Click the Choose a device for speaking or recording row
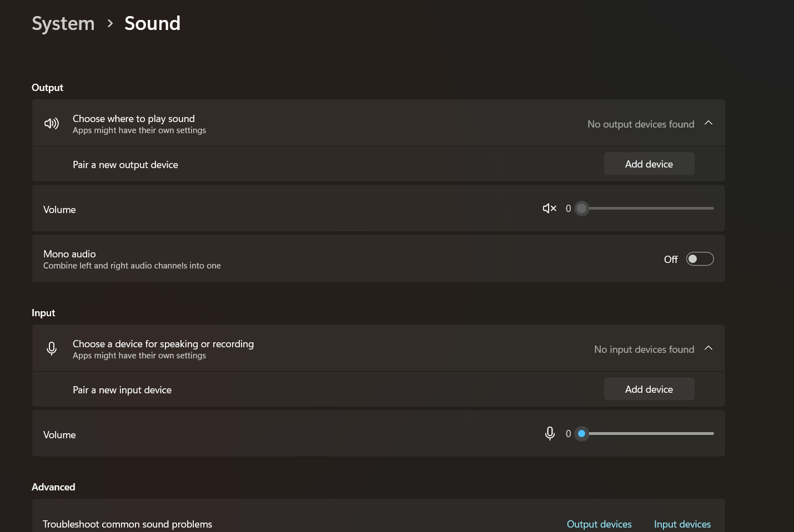 coord(333,348)
